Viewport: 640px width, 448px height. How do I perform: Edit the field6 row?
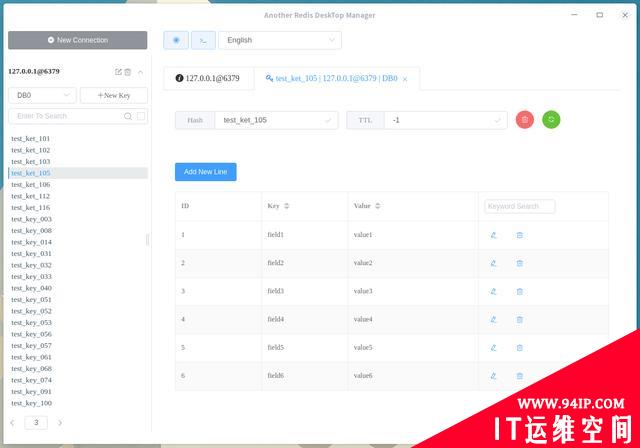493,376
